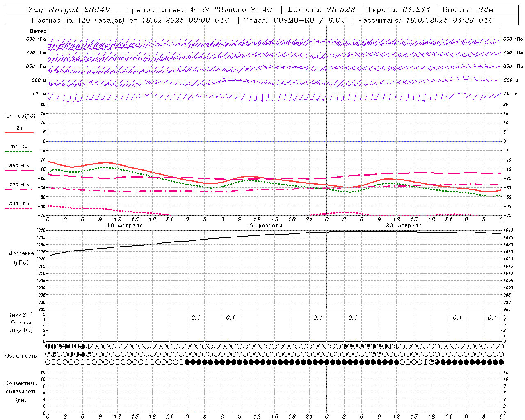This screenshot has height=420, width=525.
Task: Click the (мм/3ч.) precipitation unit label
Action: pyautogui.click(x=21, y=315)
